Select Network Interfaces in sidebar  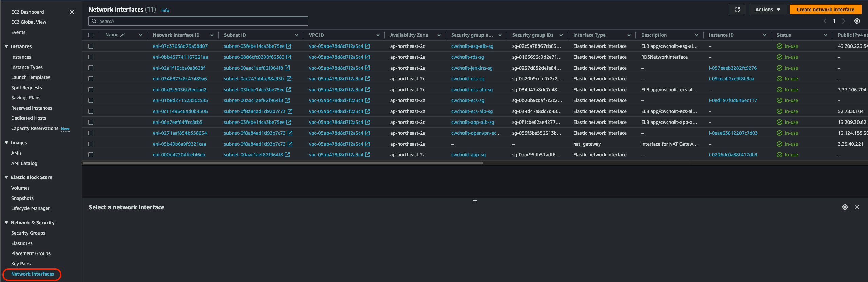(x=33, y=274)
